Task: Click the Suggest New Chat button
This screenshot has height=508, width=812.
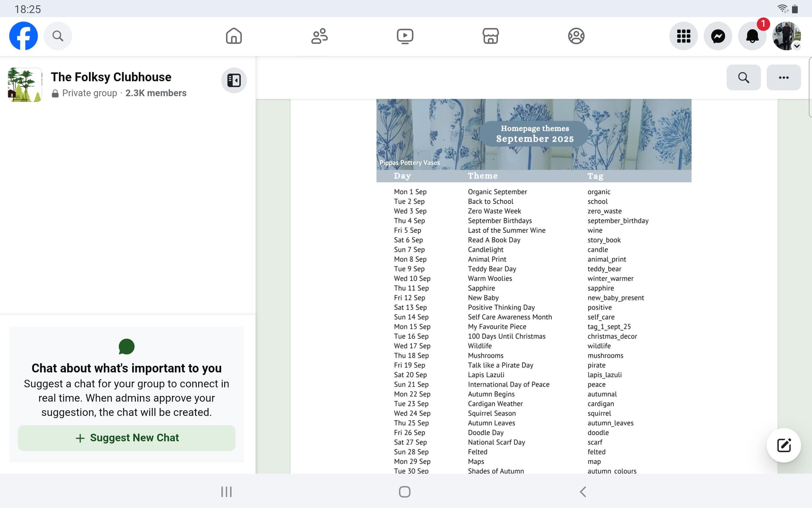Action: (126, 438)
